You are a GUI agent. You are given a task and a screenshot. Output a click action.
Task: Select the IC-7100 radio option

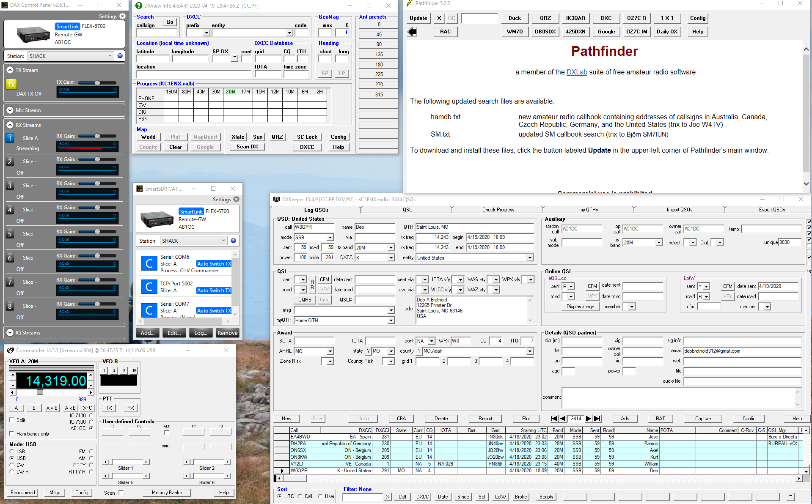coord(91,416)
